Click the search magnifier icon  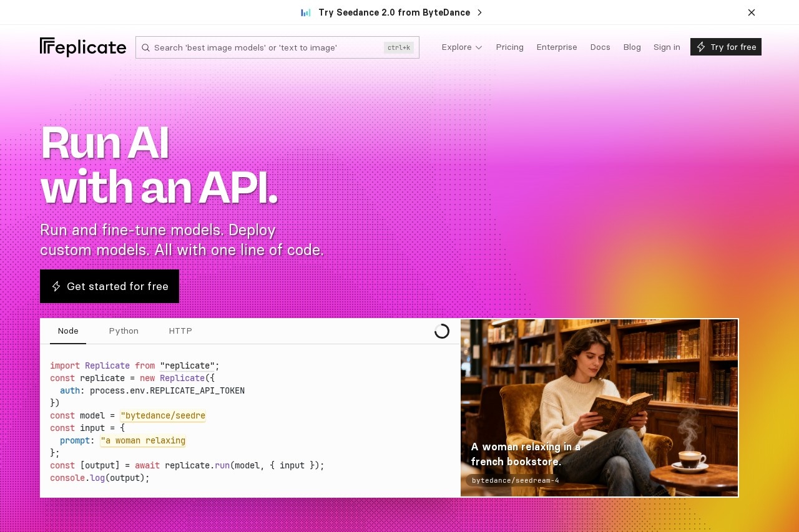pos(145,47)
